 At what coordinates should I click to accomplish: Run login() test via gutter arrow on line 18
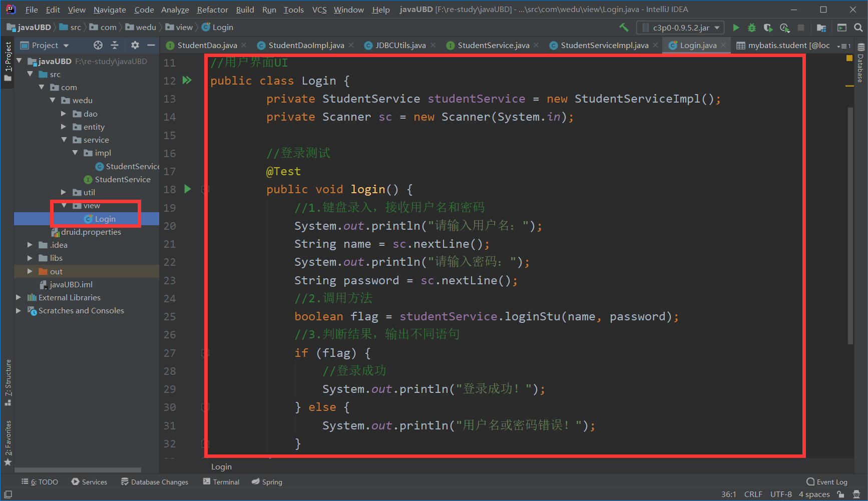187,189
